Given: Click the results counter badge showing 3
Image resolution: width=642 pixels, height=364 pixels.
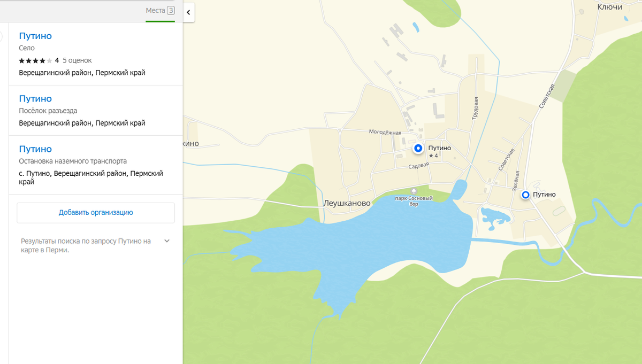Looking at the screenshot, I should click(x=170, y=10).
